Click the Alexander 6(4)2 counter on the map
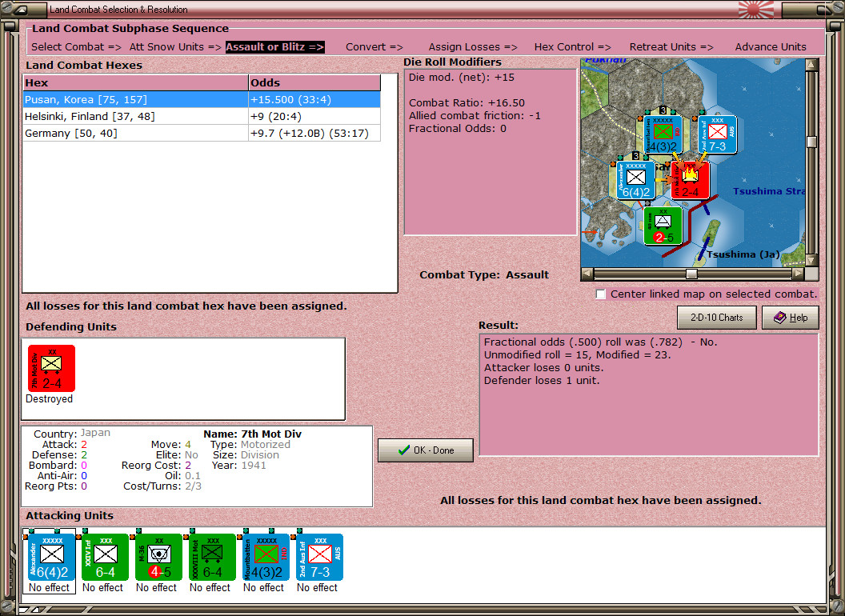The width and height of the screenshot is (845, 616). tap(636, 181)
